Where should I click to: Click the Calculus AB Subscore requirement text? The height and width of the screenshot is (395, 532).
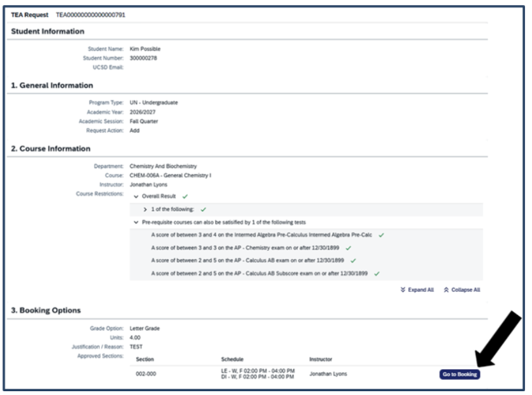[259, 273]
